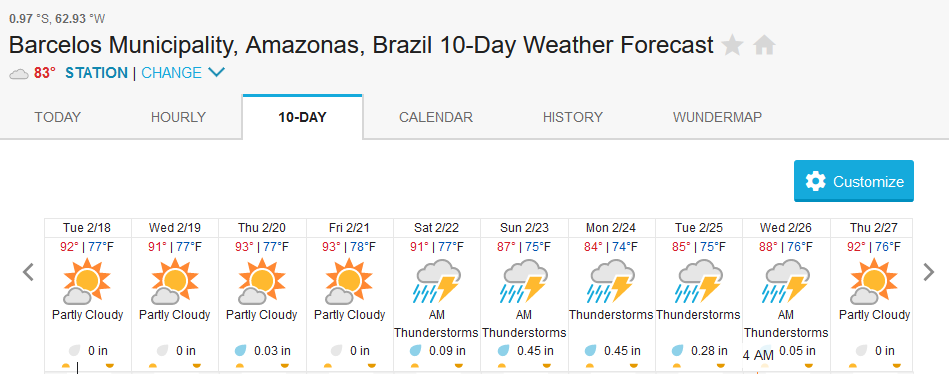Select the Fri 2/21 day column header
The image size is (949, 374).
click(x=349, y=228)
